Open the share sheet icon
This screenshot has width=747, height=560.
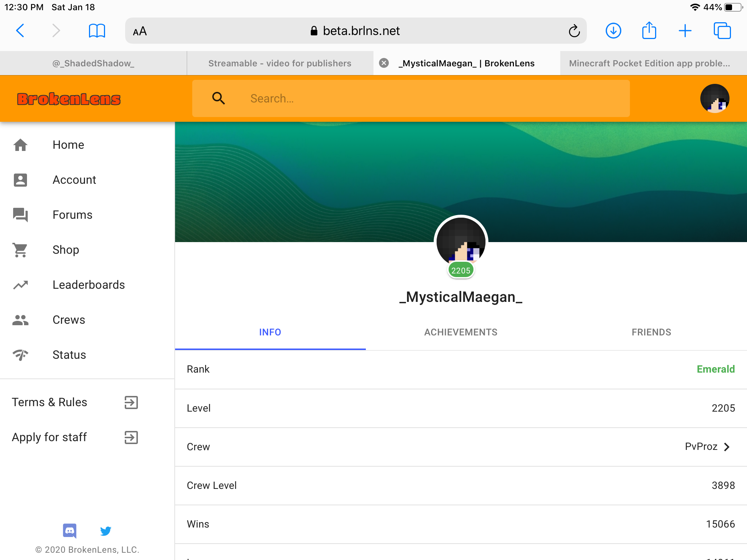point(649,30)
